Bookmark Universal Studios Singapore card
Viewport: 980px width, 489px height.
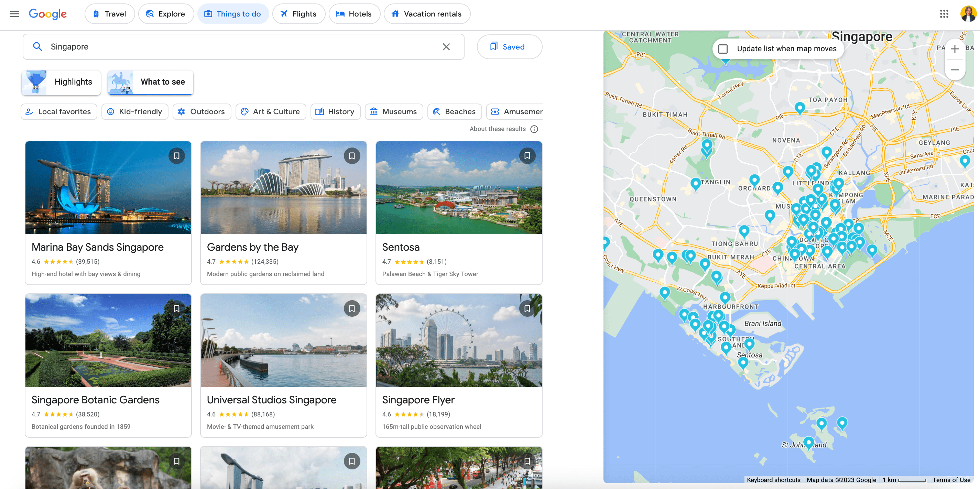(352, 308)
